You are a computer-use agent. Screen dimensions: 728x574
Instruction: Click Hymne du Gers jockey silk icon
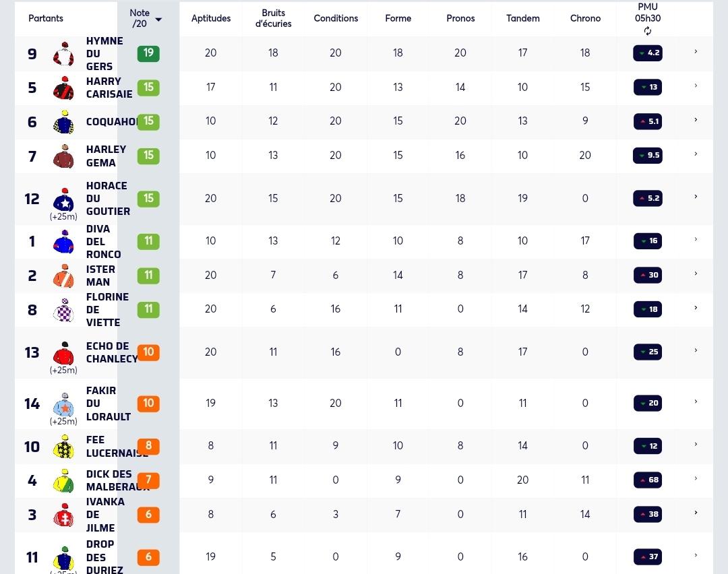pyautogui.click(x=63, y=54)
